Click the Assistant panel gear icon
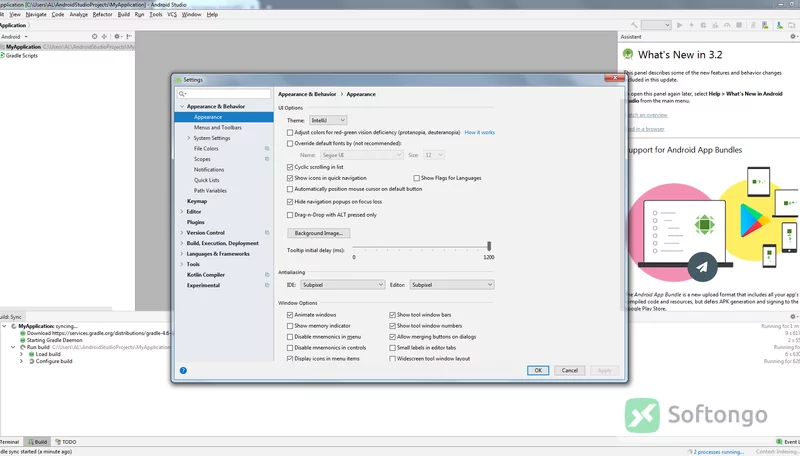Screen dimensions: 800x456 tap(793, 37)
